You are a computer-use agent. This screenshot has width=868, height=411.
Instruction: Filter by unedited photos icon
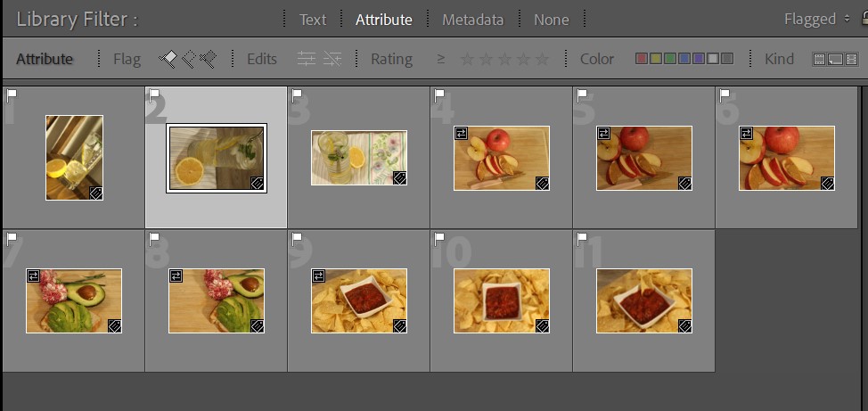pyautogui.click(x=332, y=59)
